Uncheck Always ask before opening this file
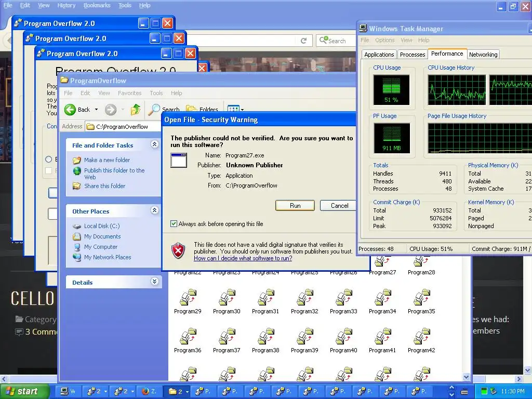 pyautogui.click(x=174, y=223)
